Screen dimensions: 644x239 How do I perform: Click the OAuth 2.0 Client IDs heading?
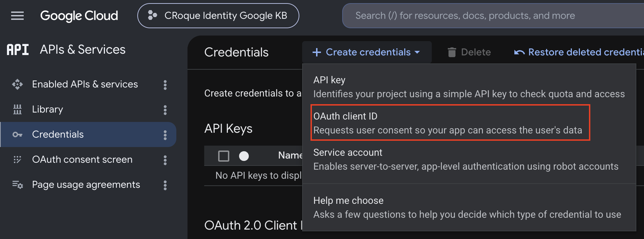pos(253,225)
